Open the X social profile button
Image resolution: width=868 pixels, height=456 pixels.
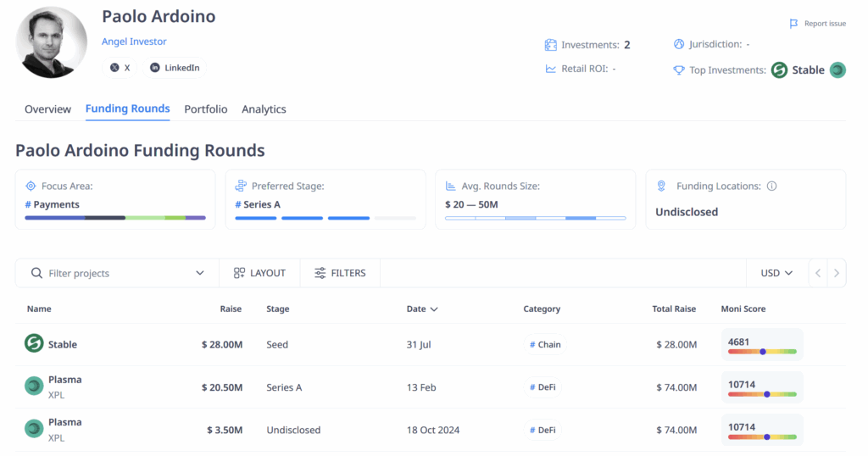120,68
